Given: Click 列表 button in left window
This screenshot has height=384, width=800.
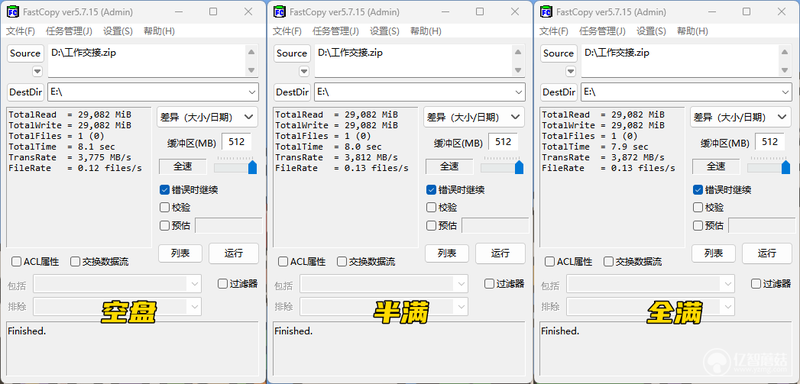Looking at the screenshot, I should (x=180, y=253).
